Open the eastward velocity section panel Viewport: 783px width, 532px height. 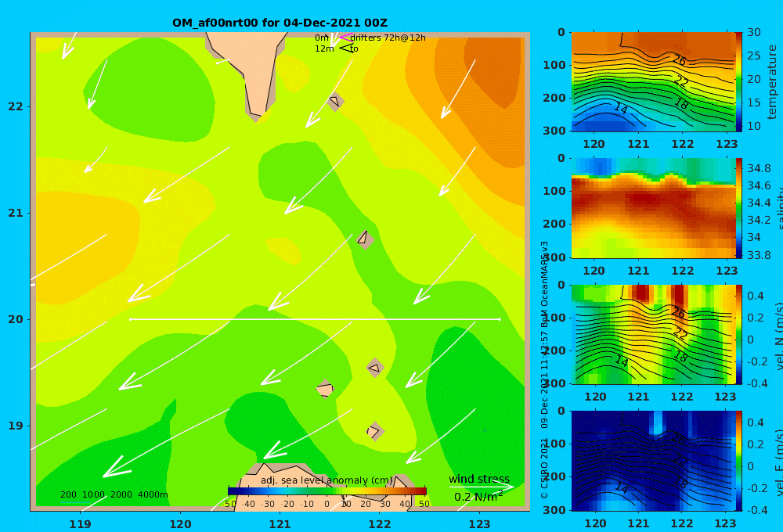[653, 461]
